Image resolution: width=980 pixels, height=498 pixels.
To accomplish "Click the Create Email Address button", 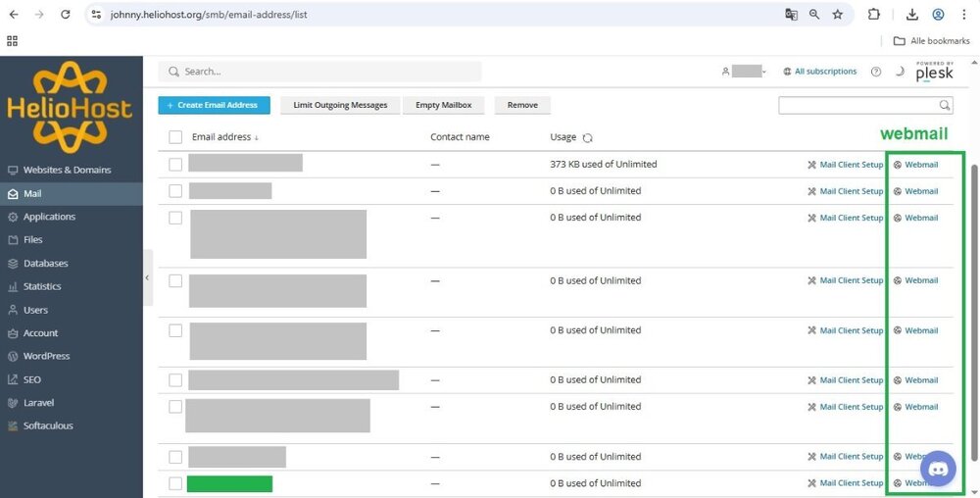I will point(214,105).
